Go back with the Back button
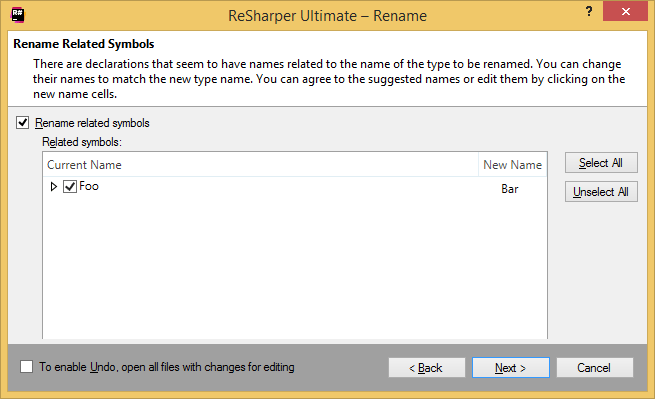 click(x=427, y=368)
